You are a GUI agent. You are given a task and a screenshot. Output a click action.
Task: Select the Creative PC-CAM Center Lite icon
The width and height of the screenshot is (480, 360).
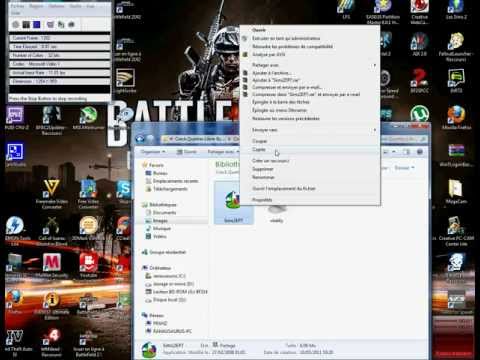[x=456, y=231]
